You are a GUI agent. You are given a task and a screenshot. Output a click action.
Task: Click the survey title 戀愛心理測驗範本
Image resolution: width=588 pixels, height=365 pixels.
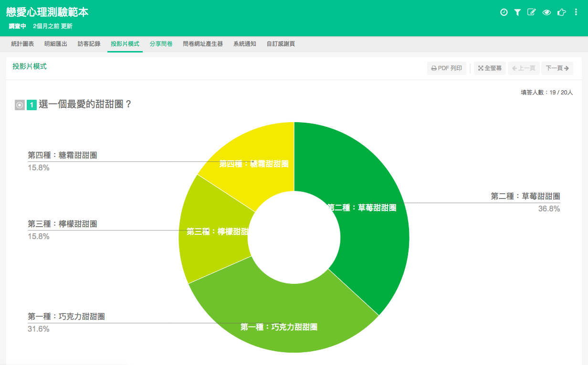click(x=47, y=13)
